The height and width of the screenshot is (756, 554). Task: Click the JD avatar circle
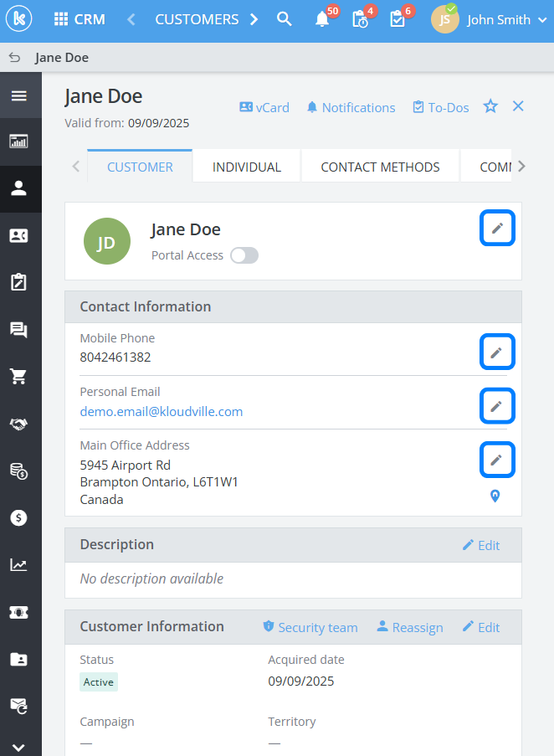click(107, 242)
